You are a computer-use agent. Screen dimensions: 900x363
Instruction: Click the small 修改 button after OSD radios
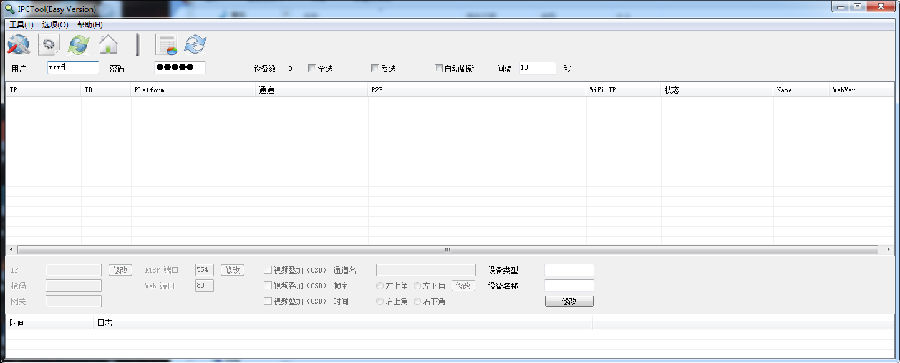pos(464,285)
